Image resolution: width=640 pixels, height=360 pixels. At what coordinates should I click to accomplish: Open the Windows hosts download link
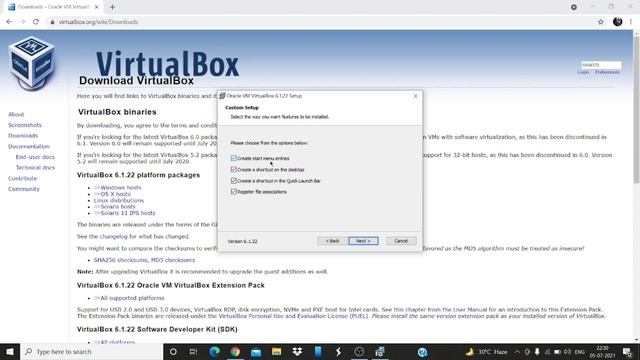121,188
